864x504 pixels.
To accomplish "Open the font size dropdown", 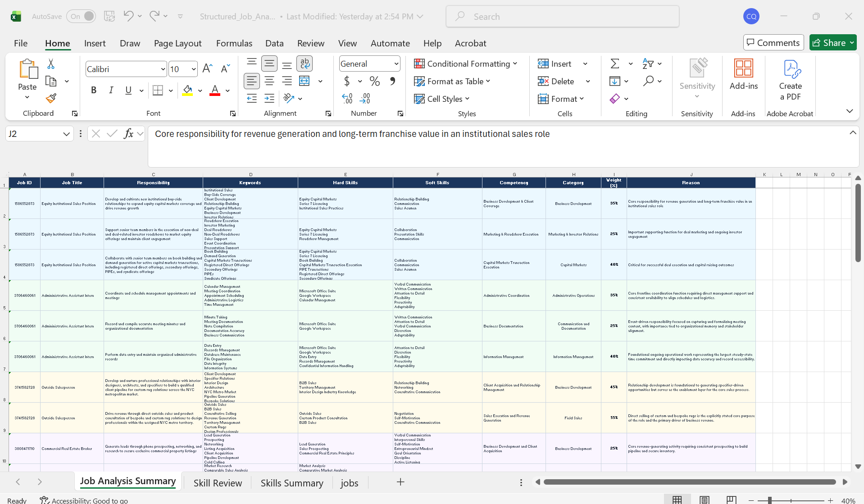I will (x=194, y=69).
